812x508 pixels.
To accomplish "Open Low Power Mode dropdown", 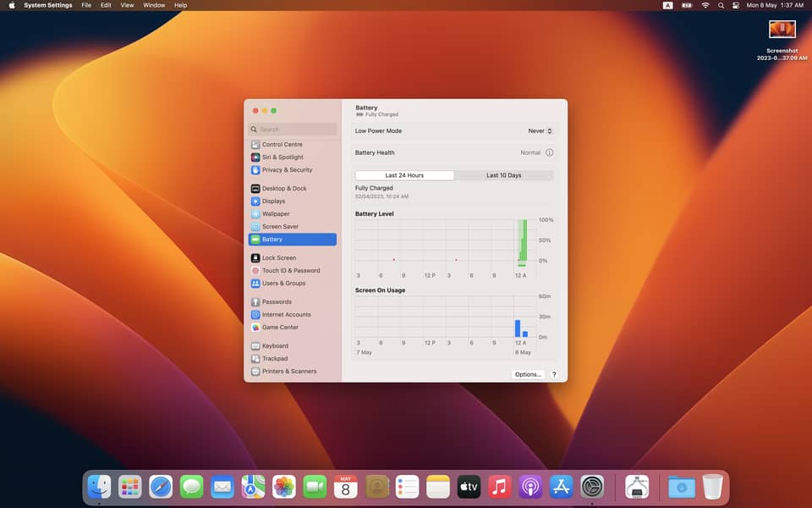I will pyautogui.click(x=541, y=131).
